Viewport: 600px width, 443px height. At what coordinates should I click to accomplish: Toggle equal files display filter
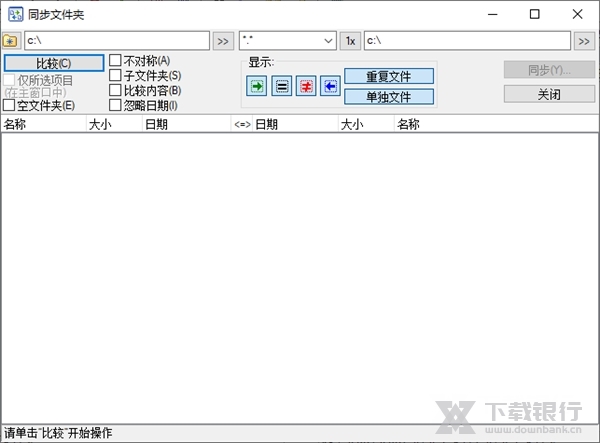[282, 86]
